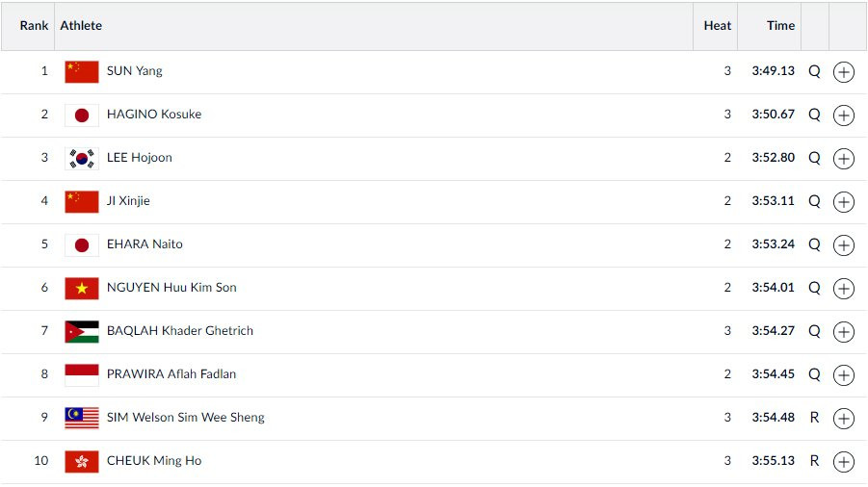Expand the row for CHEUK Ming Ho

coord(843,462)
